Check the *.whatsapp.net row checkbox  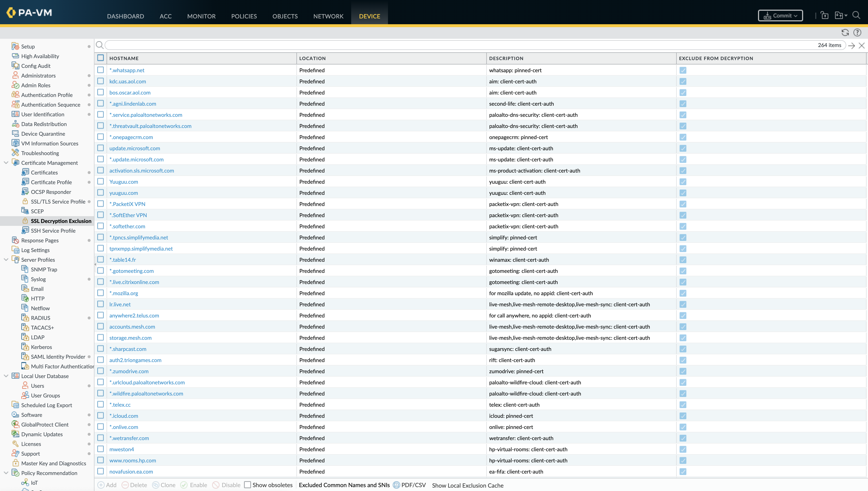[x=101, y=70]
